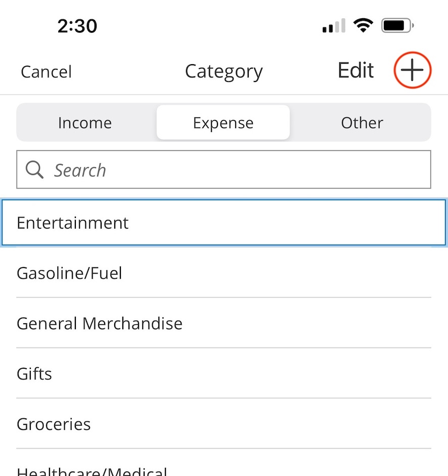448x476 pixels.
Task: Pick the General Merchandise category
Action: coord(223,323)
